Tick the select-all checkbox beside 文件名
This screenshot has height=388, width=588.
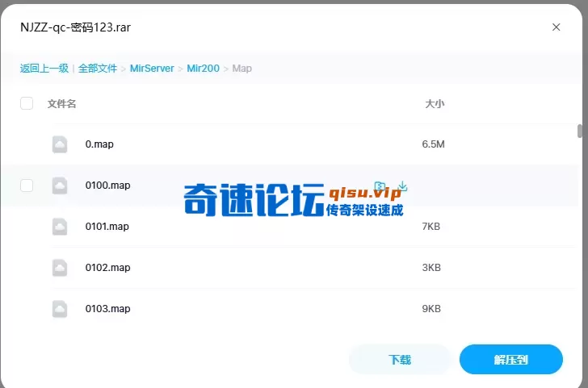[27, 103]
